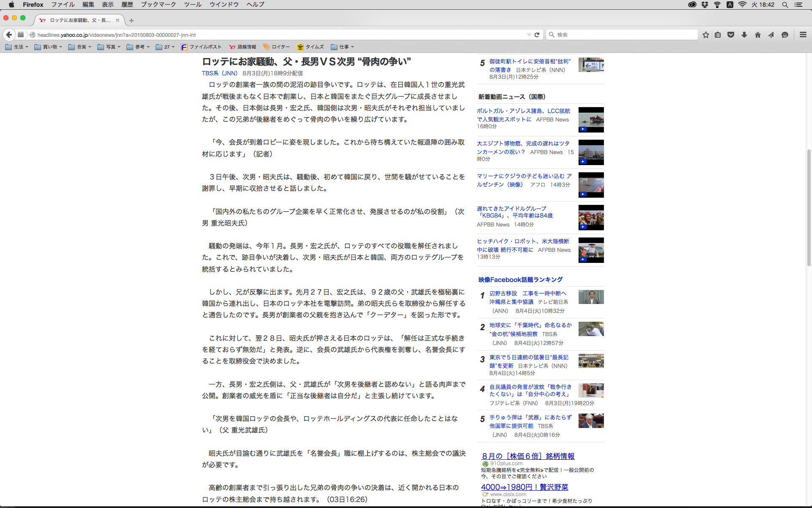
Task: Go to Firefox home page icon
Action: (x=757, y=35)
